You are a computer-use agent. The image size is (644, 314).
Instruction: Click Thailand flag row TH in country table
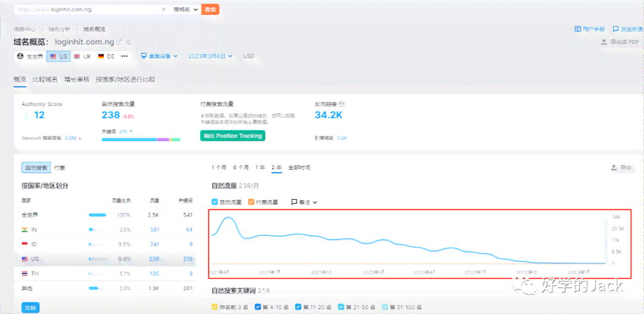pyautogui.click(x=104, y=273)
